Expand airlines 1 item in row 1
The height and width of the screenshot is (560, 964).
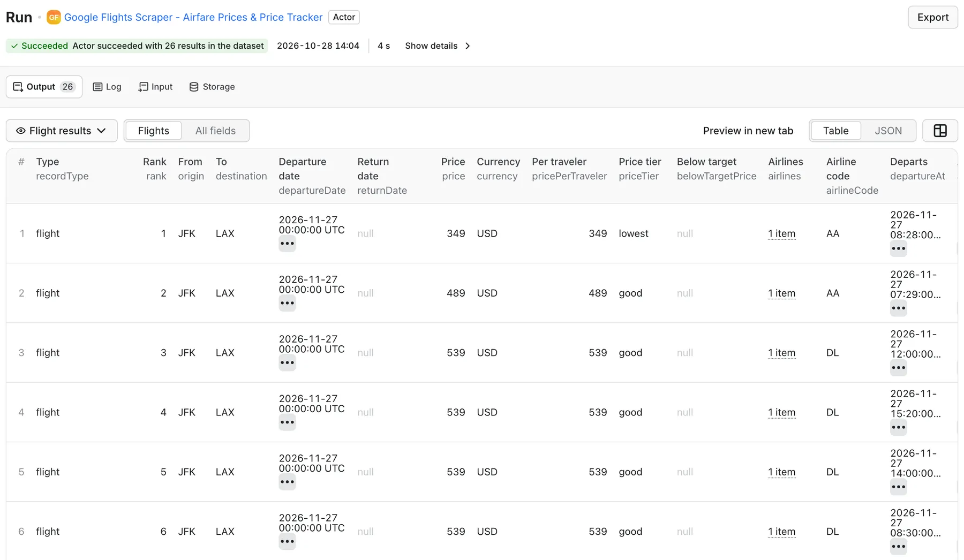(781, 233)
